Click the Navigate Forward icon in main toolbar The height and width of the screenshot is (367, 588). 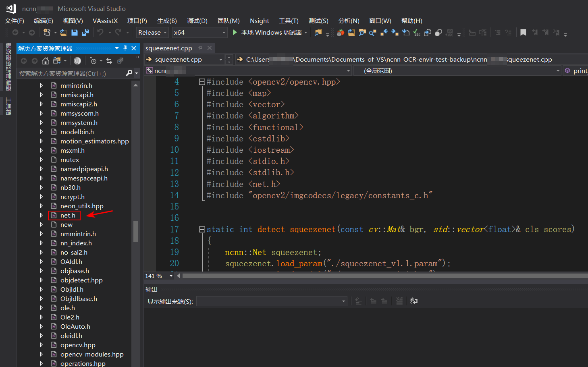pyautogui.click(x=32, y=33)
